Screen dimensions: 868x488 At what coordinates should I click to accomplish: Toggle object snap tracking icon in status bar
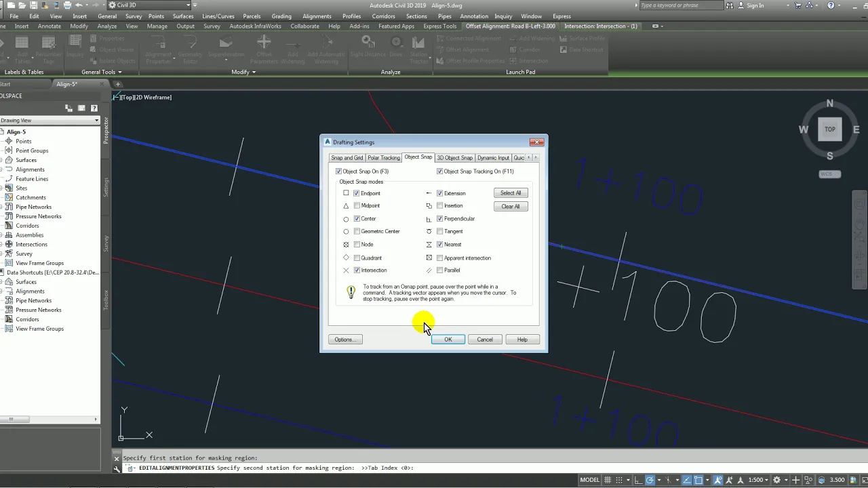click(x=687, y=480)
